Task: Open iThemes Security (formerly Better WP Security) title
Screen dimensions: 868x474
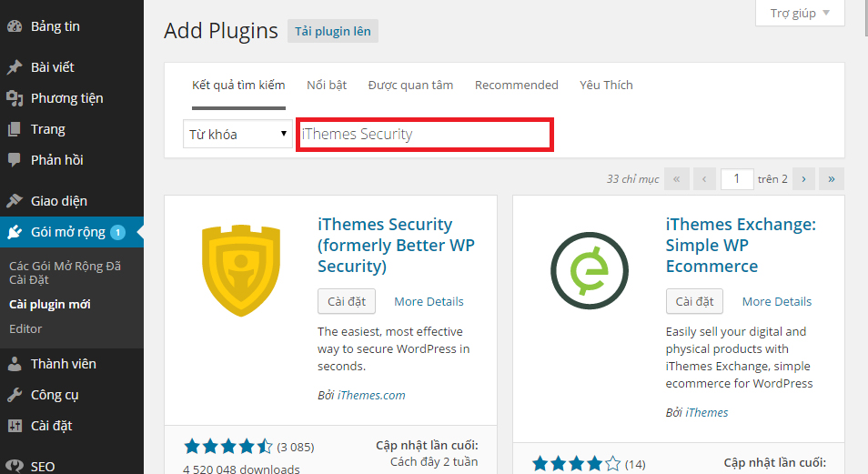Action: (396, 245)
